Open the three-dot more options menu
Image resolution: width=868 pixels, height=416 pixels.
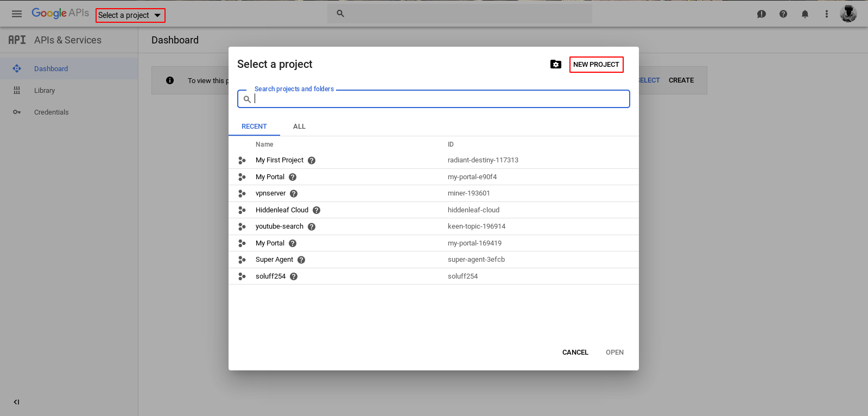click(826, 14)
